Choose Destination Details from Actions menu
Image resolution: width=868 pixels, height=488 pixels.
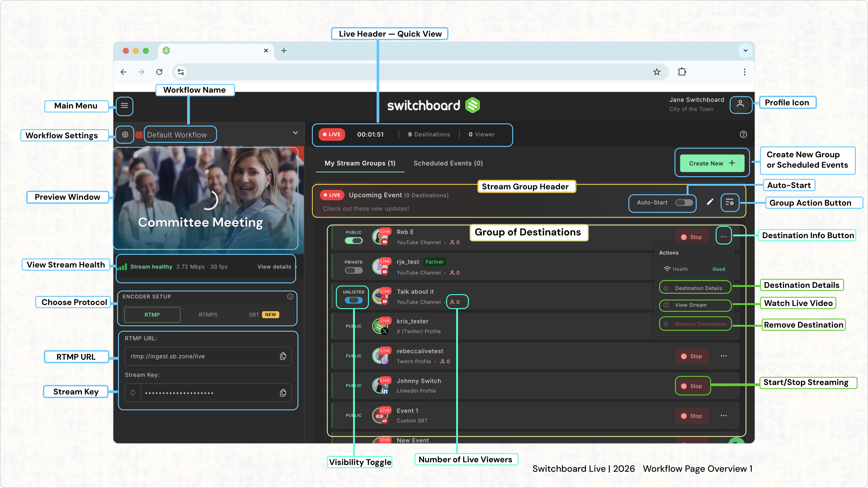(695, 288)
